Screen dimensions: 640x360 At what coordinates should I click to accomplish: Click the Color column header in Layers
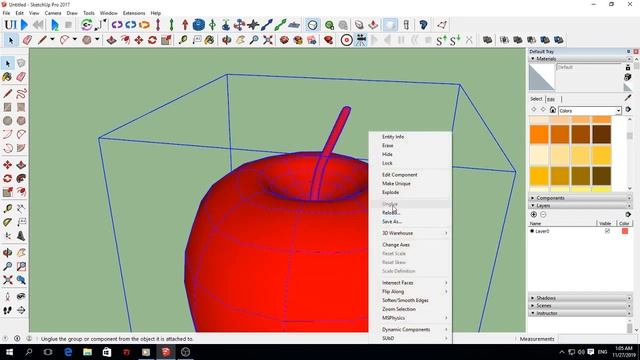(624, 224)
